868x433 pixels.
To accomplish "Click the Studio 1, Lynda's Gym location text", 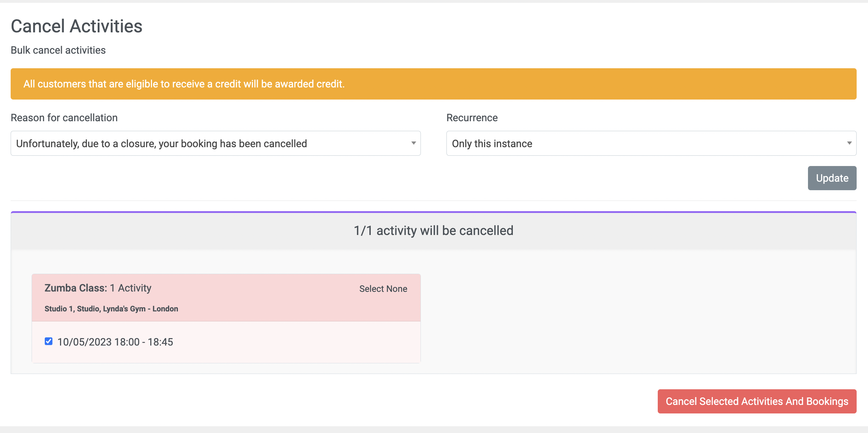I will point(111,309).
